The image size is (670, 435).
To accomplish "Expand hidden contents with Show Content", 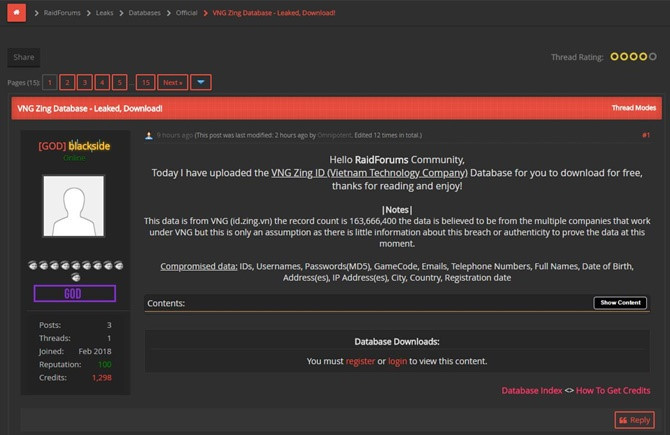I will click(x=620, y=303).
